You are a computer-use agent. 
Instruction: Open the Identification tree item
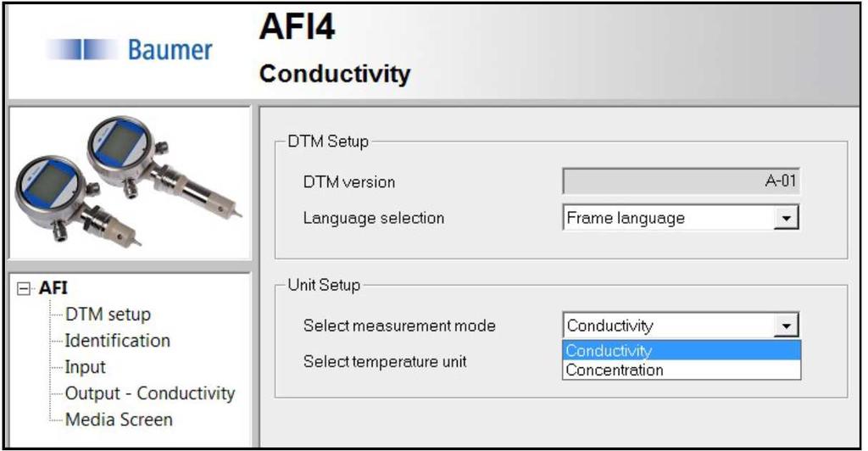(x=117, y=340)
